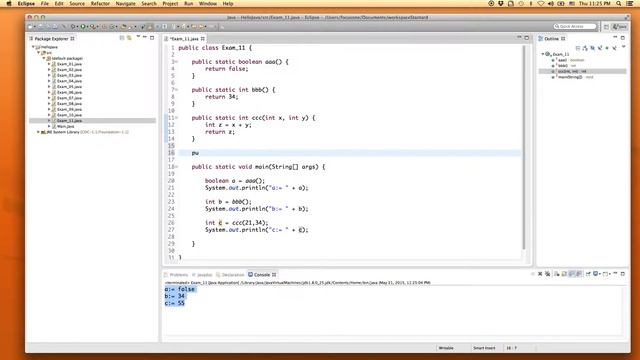640x360 pixels.
Task: Maximize the Console view
Action: 622,274
